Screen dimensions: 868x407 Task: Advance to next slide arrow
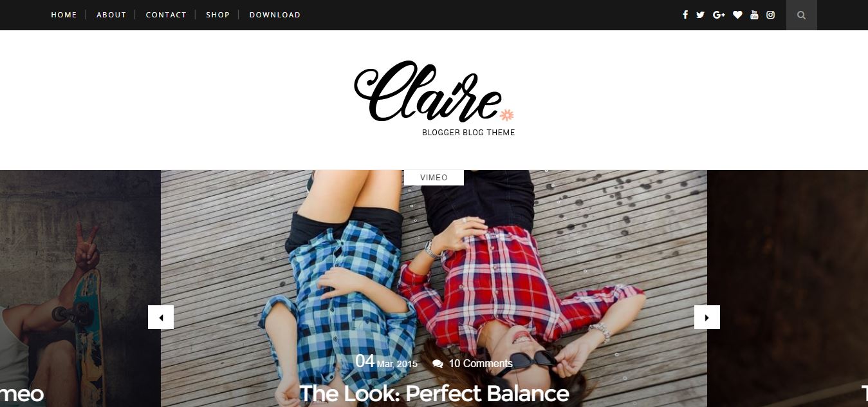click(x=707, y=317)
